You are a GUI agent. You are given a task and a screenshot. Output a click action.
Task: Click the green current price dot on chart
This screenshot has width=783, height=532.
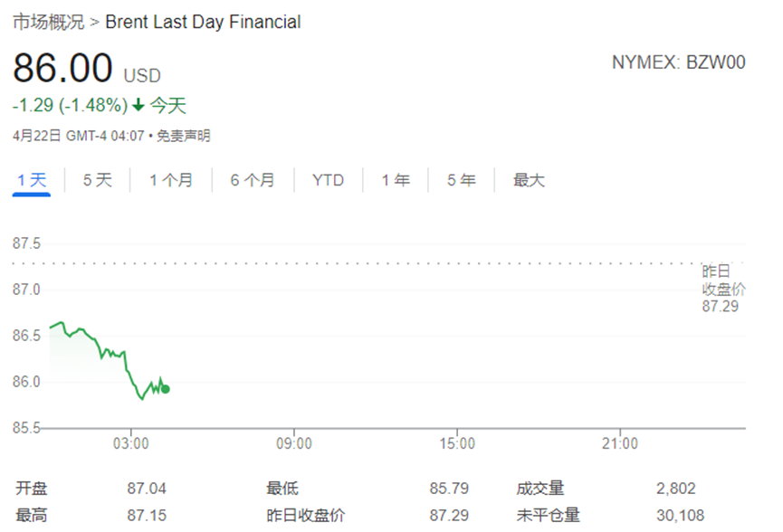point(166,389)
